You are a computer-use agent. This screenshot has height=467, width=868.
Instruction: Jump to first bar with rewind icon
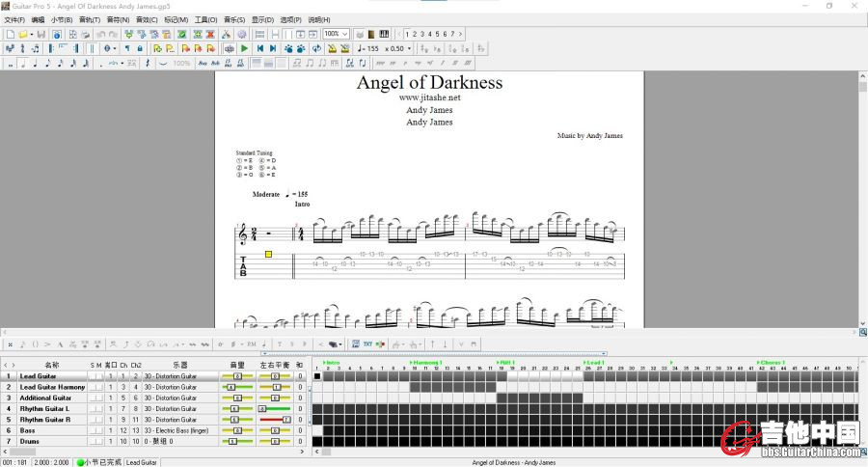coord(259,48)
